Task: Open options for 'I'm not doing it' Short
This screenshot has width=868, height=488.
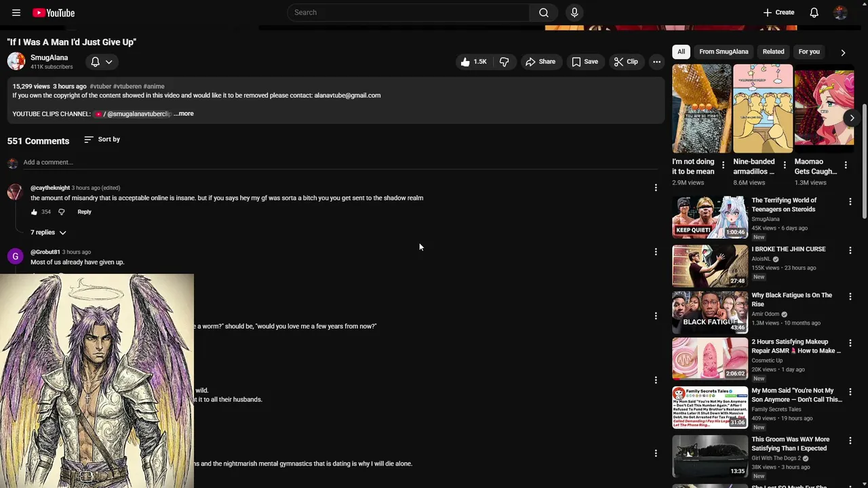Action: point(723,165)
